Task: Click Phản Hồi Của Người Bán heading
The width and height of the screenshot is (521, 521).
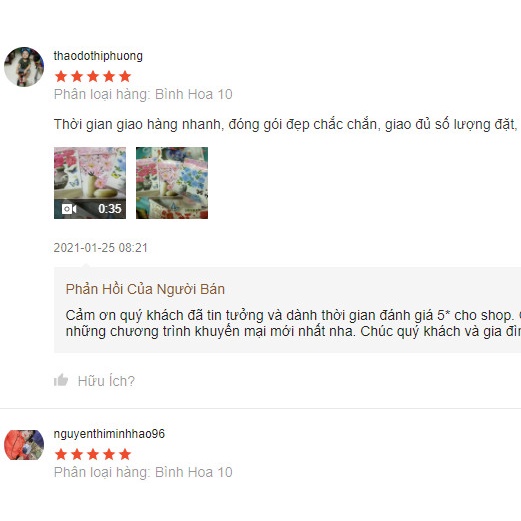Action: (145, 289)
